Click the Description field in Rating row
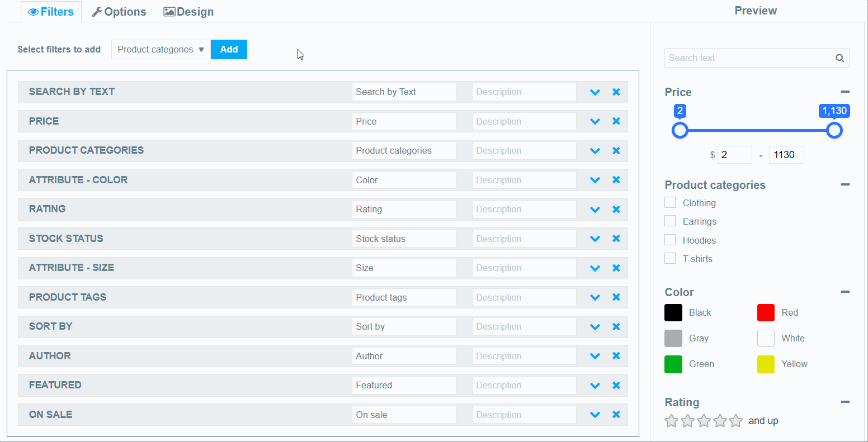868x442 pixels. click(524, 210)
